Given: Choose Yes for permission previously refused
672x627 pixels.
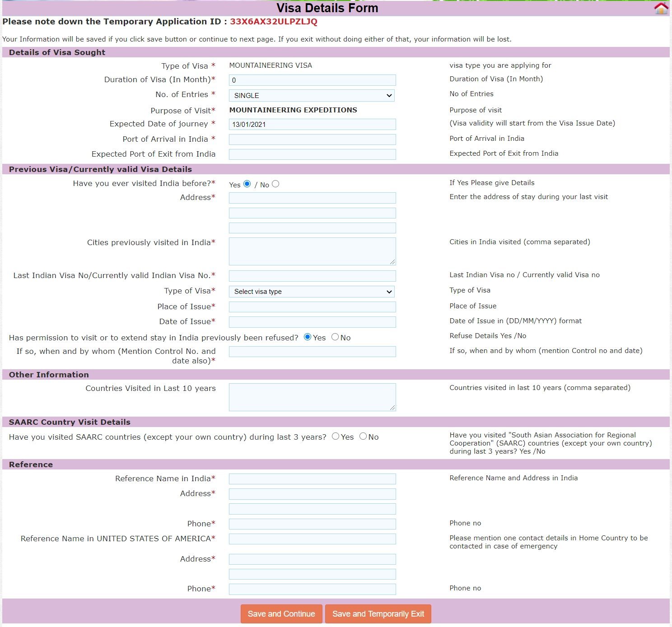Looking at the screenshot, I should click(x=308, y=337).
